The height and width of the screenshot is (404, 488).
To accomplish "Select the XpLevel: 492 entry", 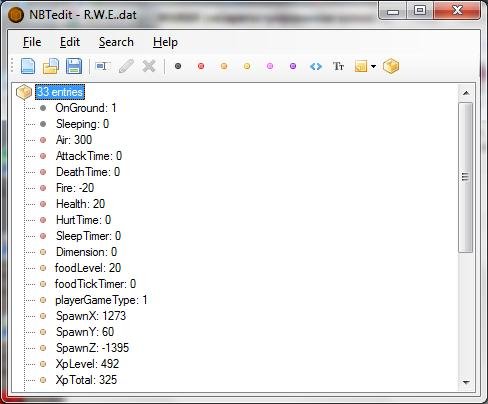I will pos(87,364).
